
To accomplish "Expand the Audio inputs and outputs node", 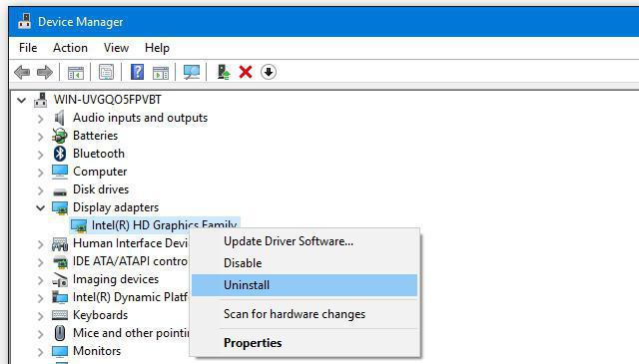I will click(x=40, y=119).
